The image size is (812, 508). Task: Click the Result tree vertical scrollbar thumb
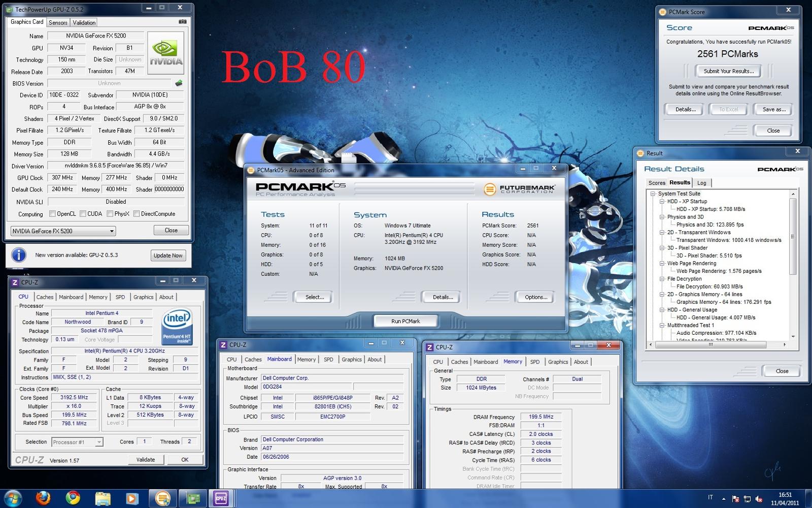[793, 236]
